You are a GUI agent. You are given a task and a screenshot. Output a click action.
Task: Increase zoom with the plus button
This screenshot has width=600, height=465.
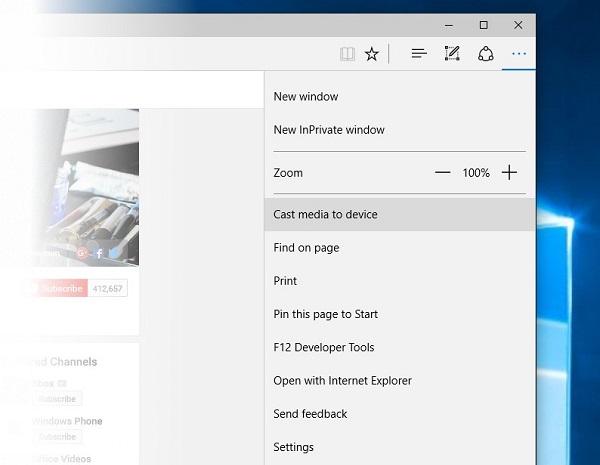(509, 173)
